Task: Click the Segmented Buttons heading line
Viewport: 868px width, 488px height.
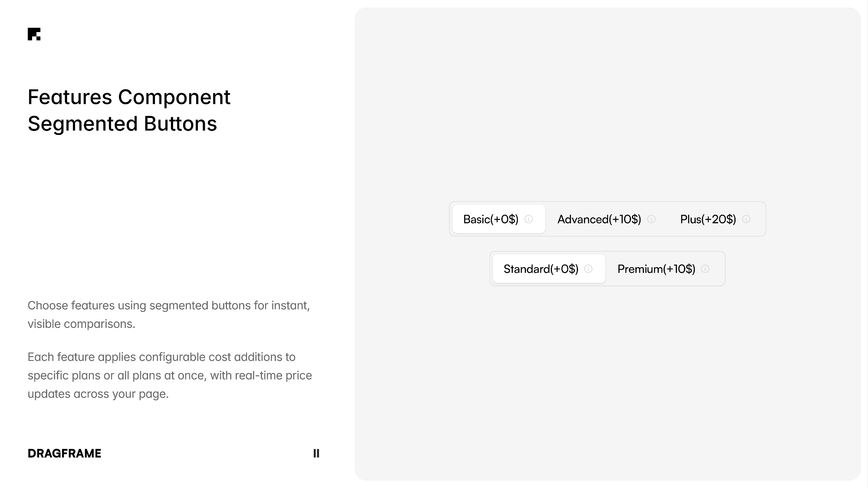Action: click(x=122, y=124)
